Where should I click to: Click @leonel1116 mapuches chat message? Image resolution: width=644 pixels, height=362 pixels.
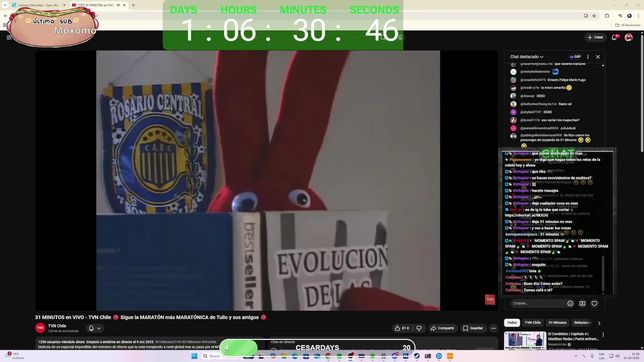click(550, 120)
